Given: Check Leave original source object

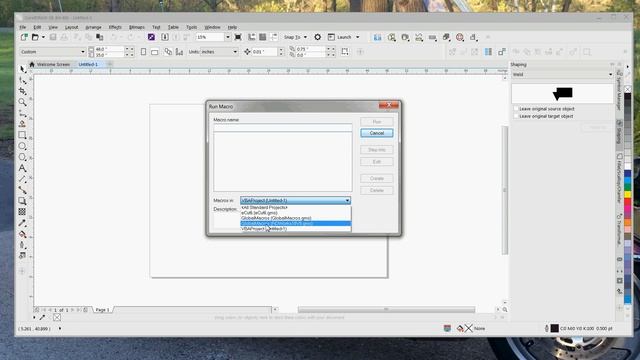Looking at the screenshot, I should point(516,109).
